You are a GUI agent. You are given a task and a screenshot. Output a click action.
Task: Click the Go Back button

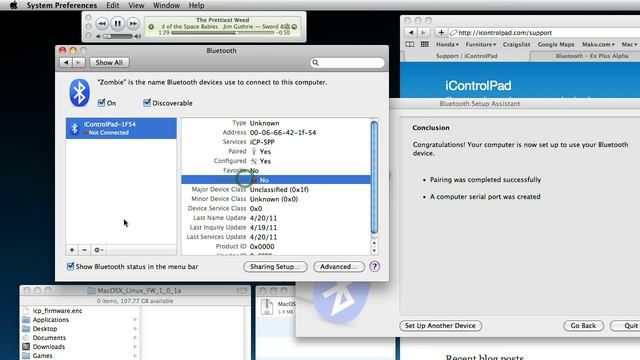click(x=583, y=326)
